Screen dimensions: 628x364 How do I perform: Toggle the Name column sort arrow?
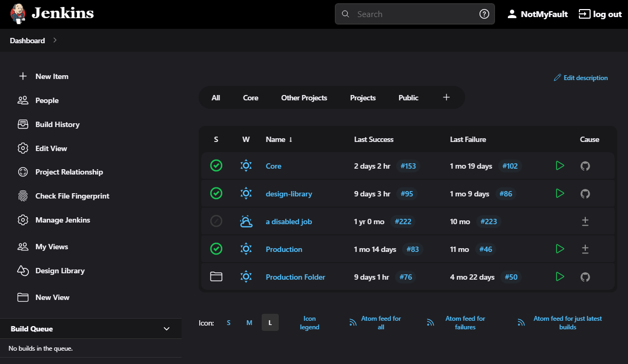click(x=291, y=139)
